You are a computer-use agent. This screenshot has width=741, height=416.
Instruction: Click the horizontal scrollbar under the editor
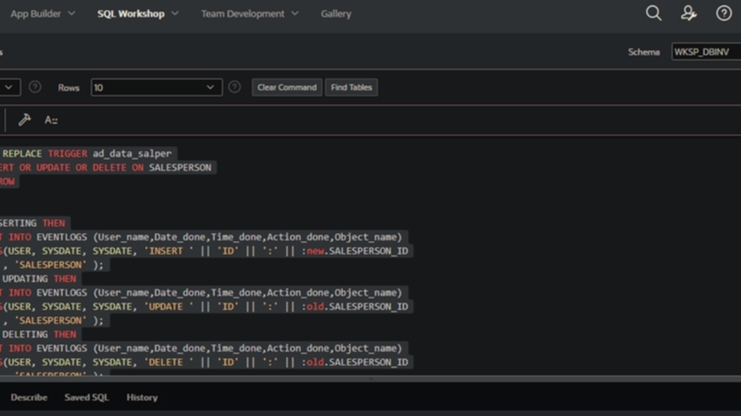coord(370,379)
